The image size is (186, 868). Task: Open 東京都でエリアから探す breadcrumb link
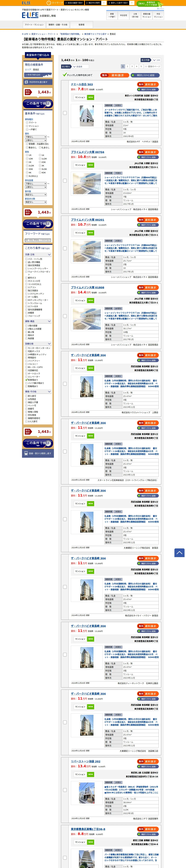(x=95, y=34)
